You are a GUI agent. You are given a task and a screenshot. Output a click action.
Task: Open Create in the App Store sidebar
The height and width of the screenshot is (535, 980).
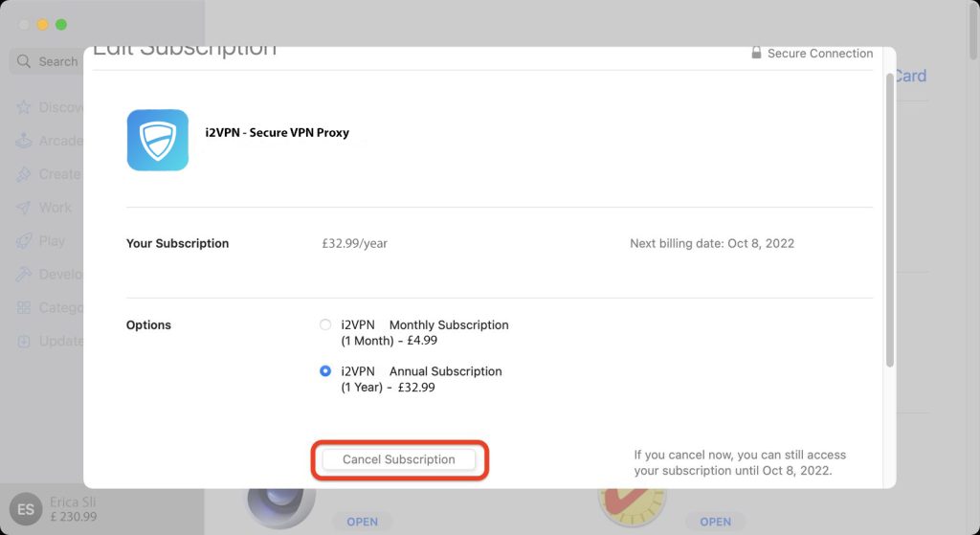[50, 174]
